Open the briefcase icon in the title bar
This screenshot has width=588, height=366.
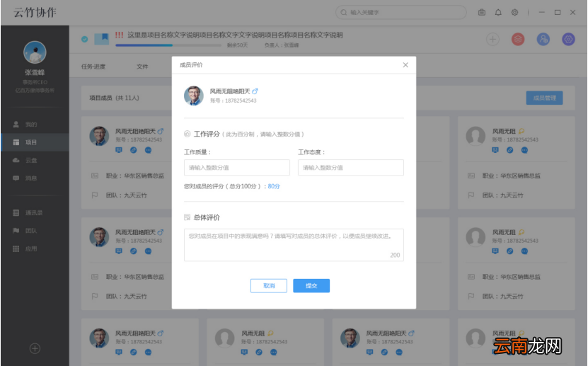click(482, 12)
